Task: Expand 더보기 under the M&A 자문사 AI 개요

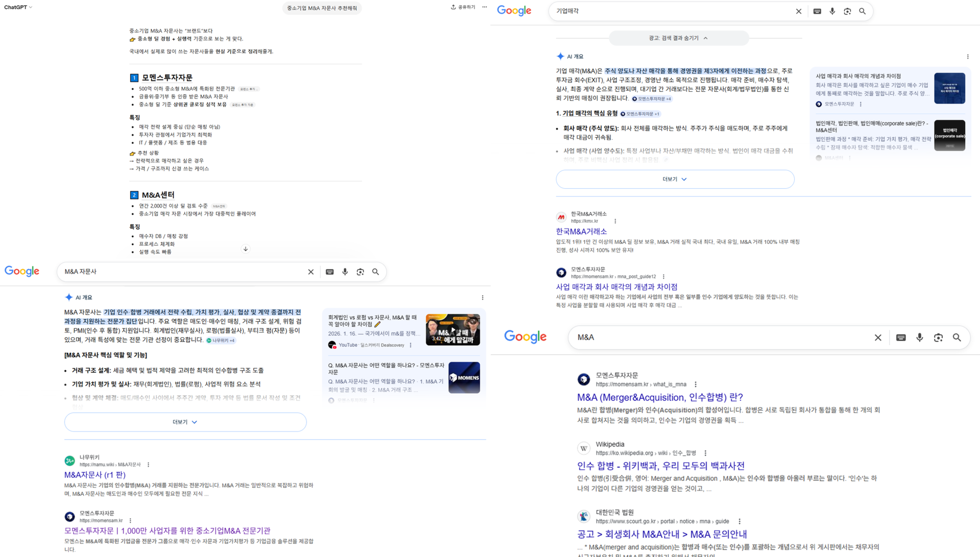Action: click(185, 422)
